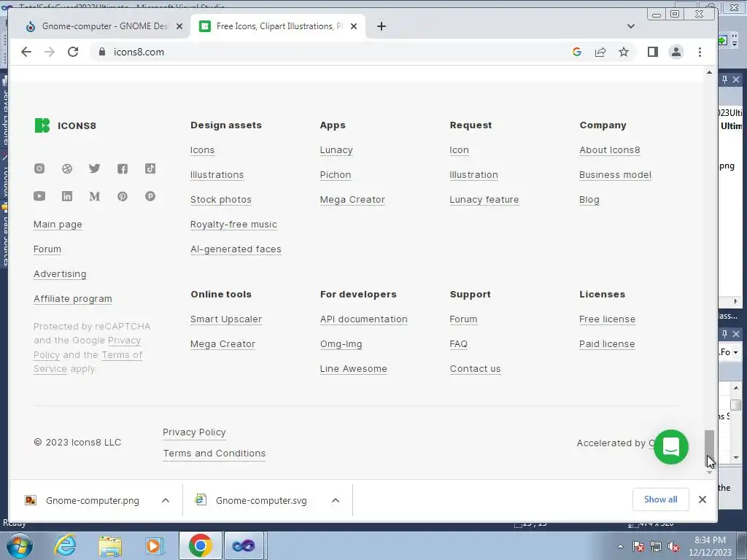Bookmark this page with the star

click(624, 52)
